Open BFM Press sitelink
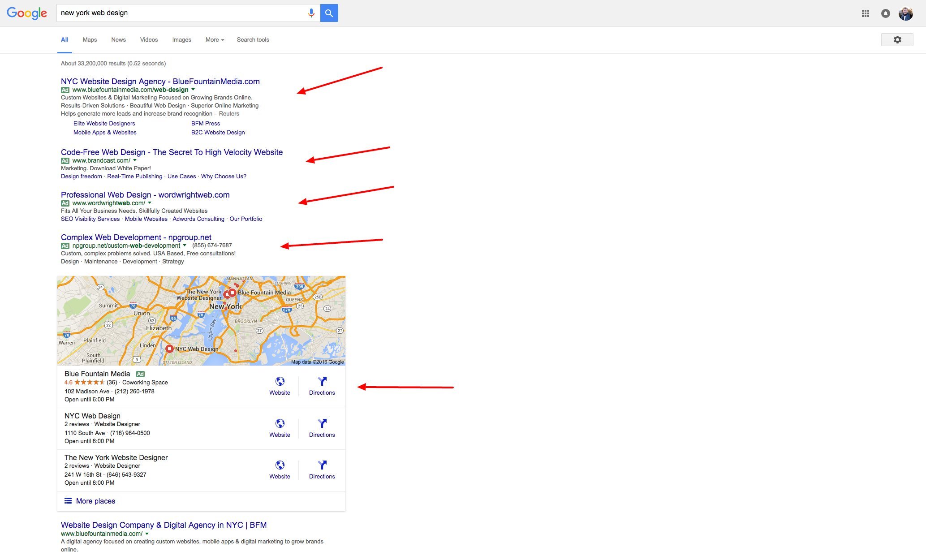This screenshot has width=926, height=560. point(206,124)
